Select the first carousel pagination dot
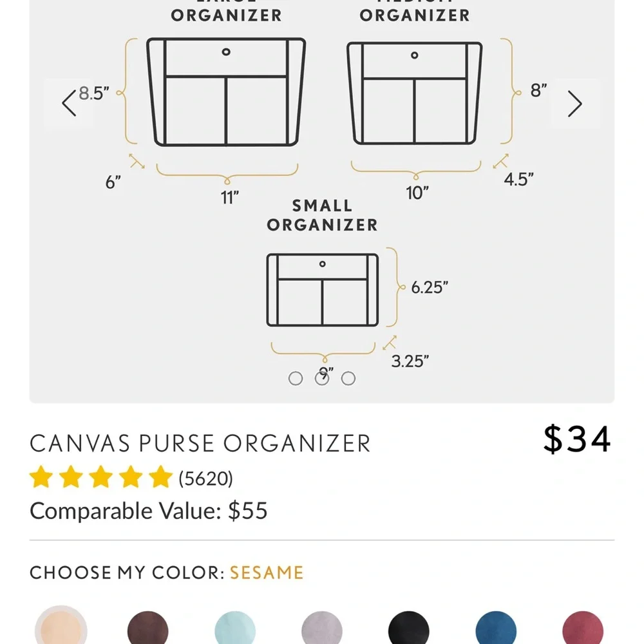 point(296,379)
